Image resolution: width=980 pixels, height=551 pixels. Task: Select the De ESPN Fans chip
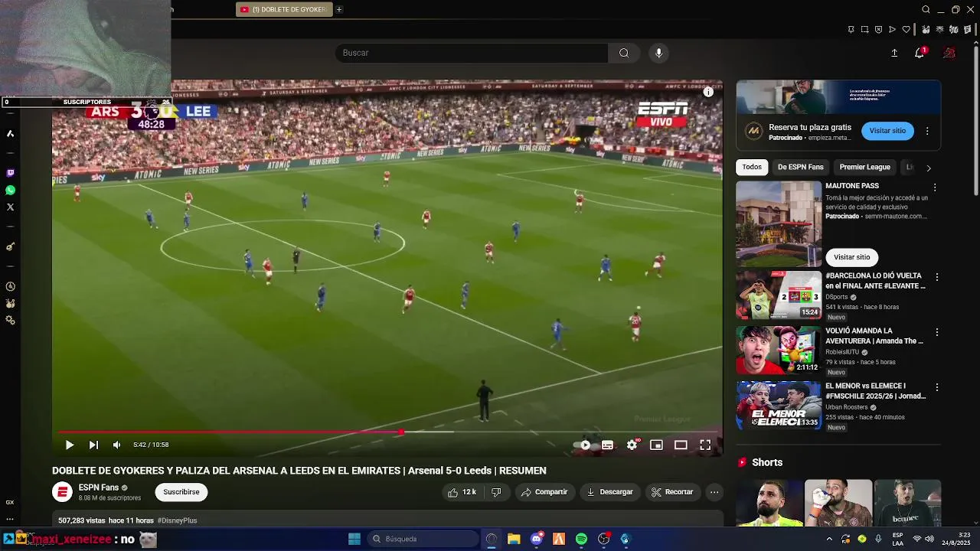(801, 167)
